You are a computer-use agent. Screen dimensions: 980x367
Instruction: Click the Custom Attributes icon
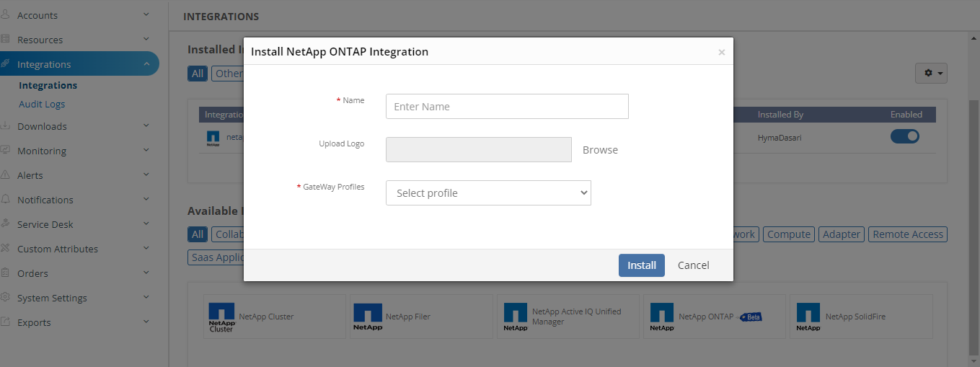5,248
